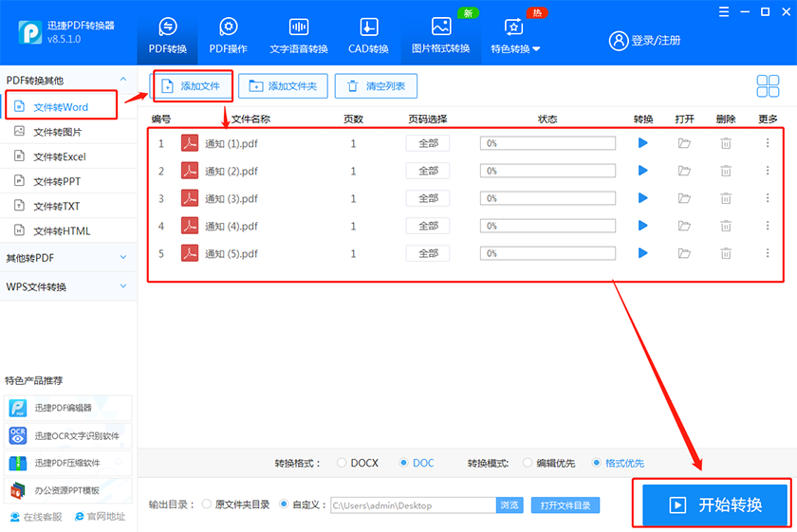The width and height of the screenshot is (797, 532).
Task: Expand the WPS文件转换 section
Action: pyautogui.click(x=123, y=286)
